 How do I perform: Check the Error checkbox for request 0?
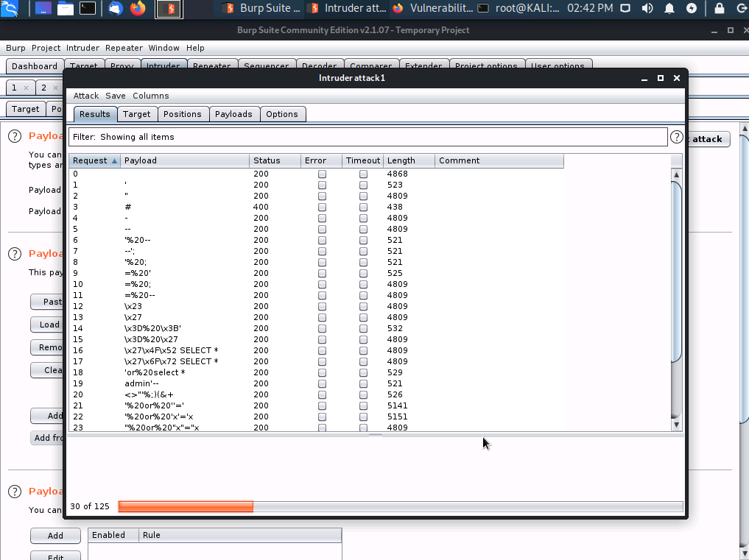click(321, 174)
